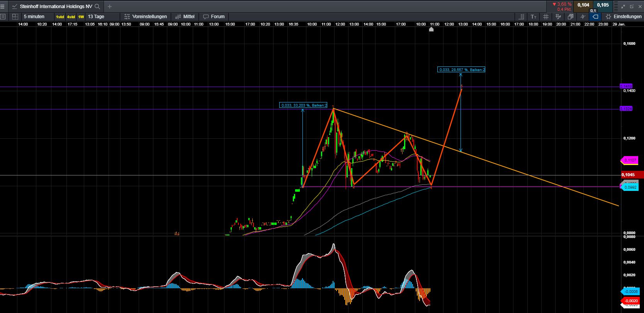This screenshot has height=313, width=644.
Task: Click the 0,1200 price axis label
Action: pyautogui.click(x=629, y=138)
